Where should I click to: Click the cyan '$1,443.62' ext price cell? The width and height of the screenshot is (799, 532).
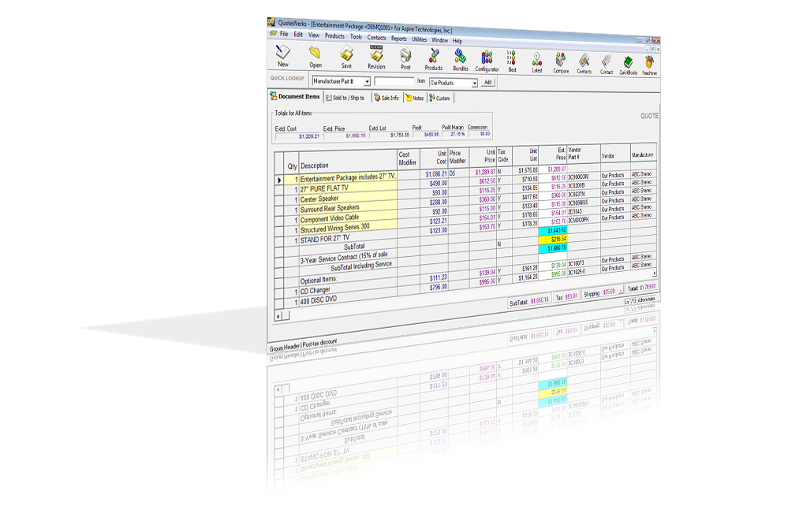pyautogui.click(x=553, y=231)
